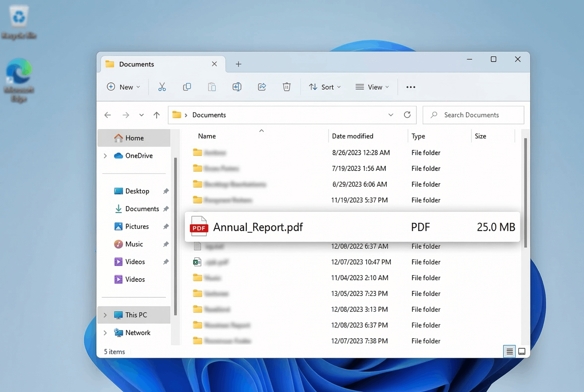
Task: Toggle details list view layout
Action: coord(509,351)
